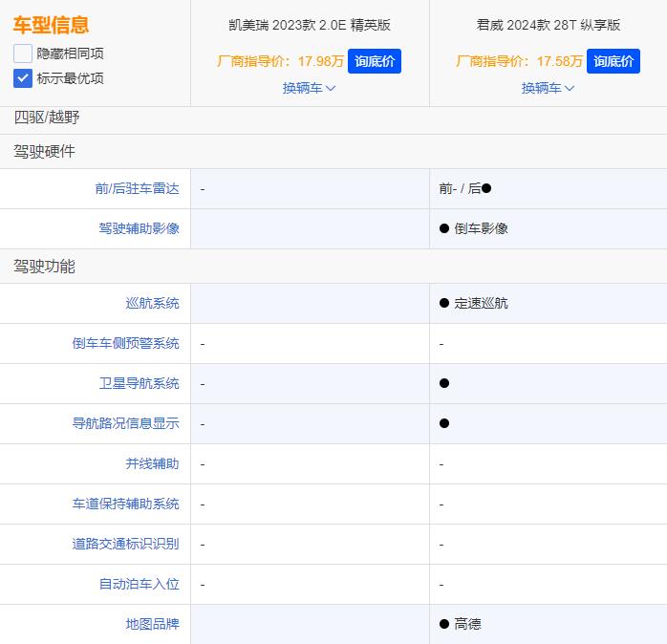Click 询底价 button for 凯美瑞

[x=375, y=61]
